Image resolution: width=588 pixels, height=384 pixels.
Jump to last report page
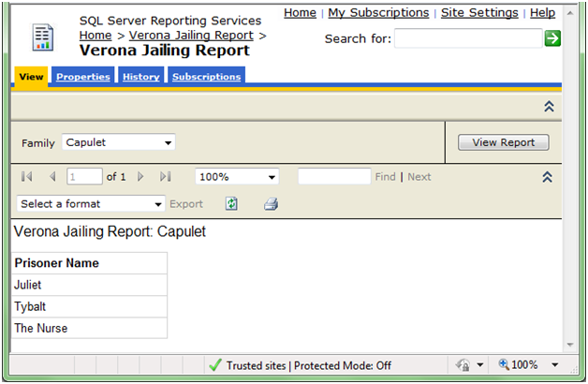pos(166,176)
